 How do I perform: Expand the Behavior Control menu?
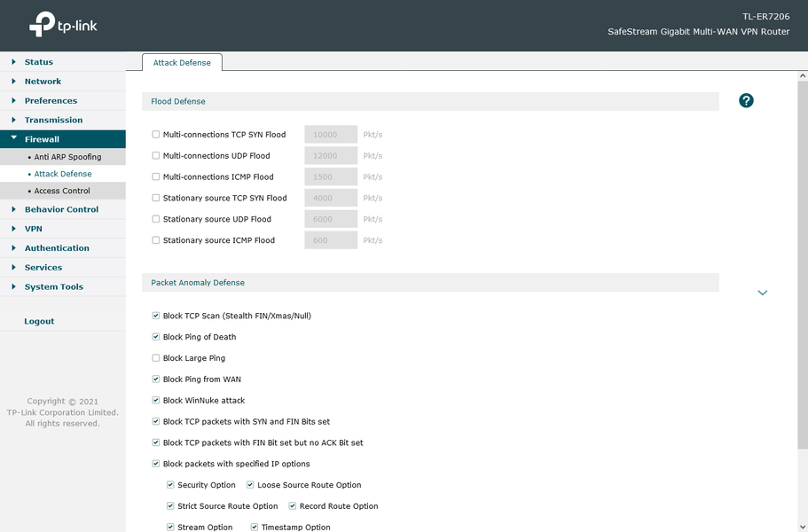(62, 209)
